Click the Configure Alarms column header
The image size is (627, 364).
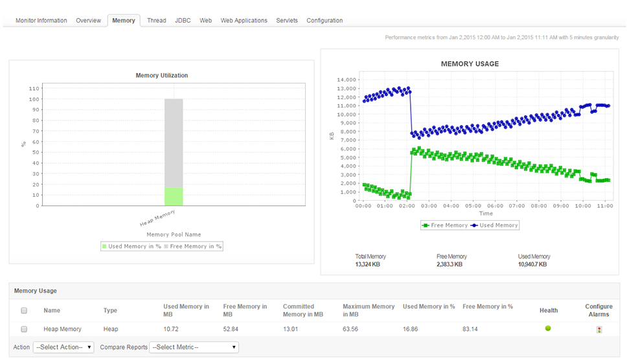click(x=598, y=310)
